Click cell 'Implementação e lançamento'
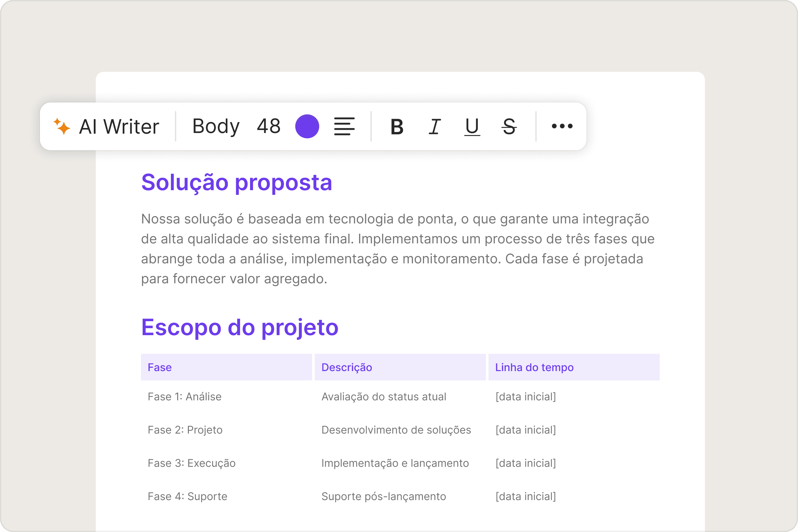798x532 pixels. pyautogui.click(x=395, y=463)
